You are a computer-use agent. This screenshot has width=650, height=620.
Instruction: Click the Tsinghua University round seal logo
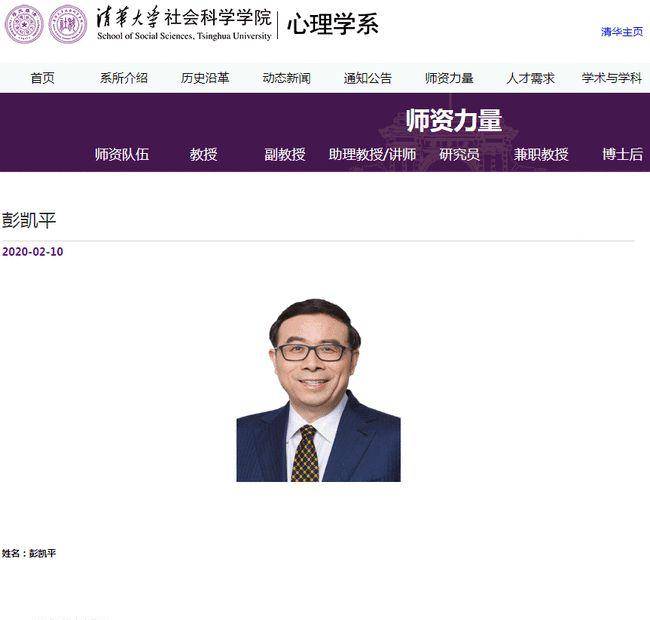[24, 24]
